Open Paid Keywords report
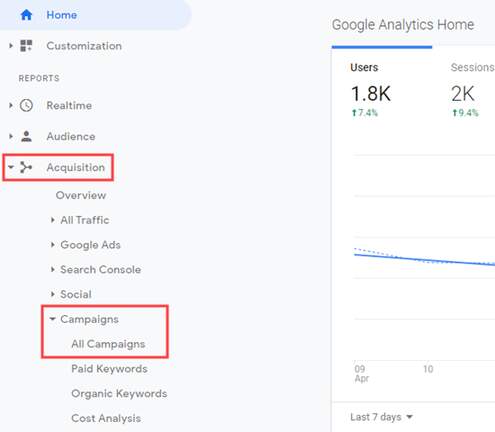 point(109,369)
